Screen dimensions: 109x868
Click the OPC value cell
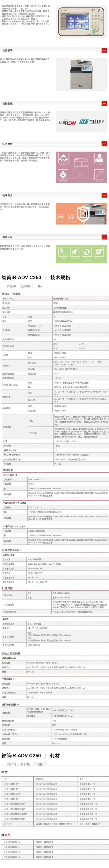80,303
